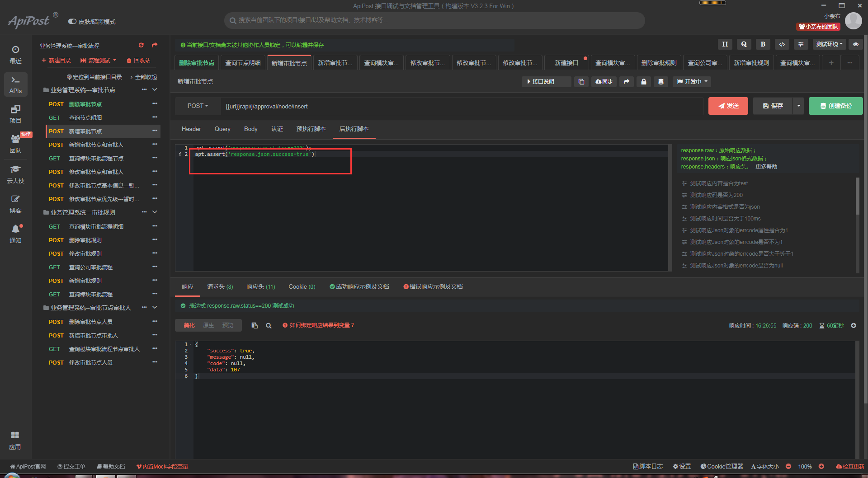This screenshot has height=478, width=868.
Task: Open the 项目 sidebar icon
Action: click(15, 114)
